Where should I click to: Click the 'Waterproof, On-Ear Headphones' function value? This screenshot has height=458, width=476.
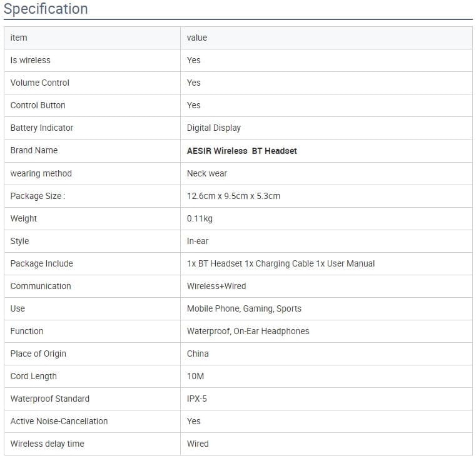click(x=248, y=331)
